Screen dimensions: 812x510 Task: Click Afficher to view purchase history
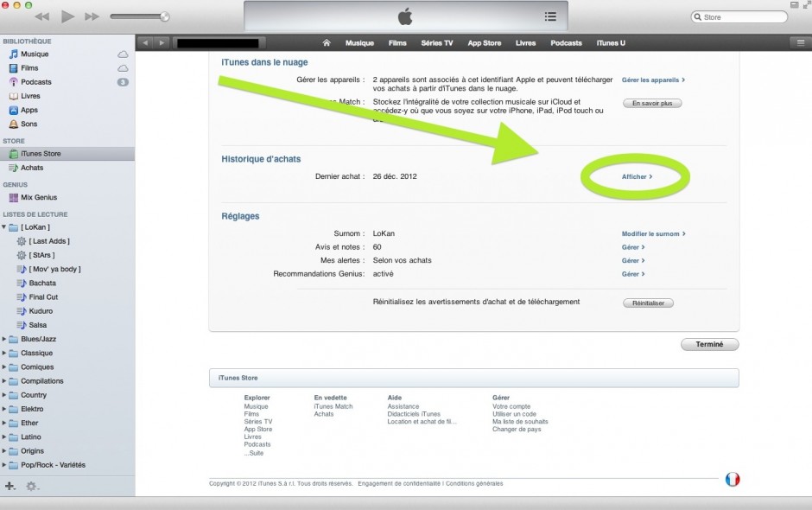pyautogui.click(x=637, y=176)
